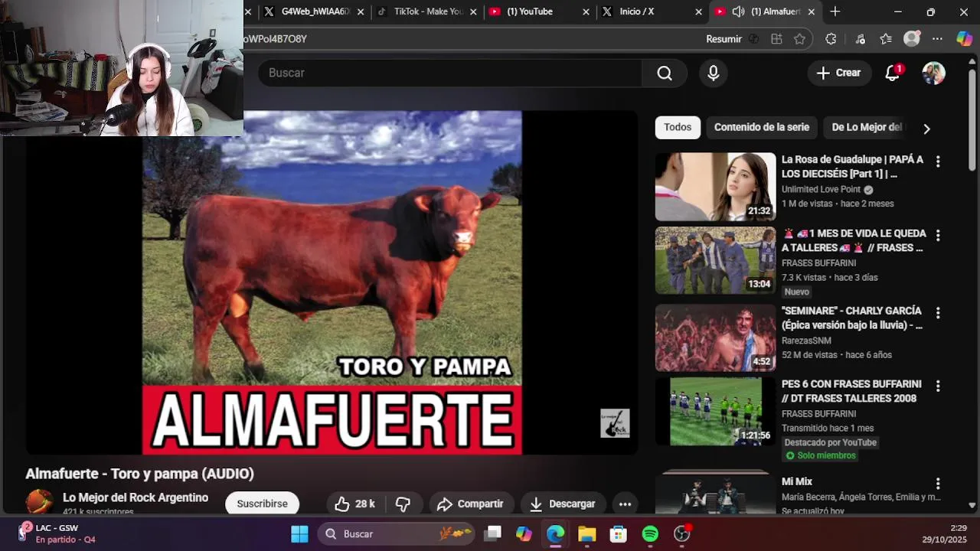The height and width of the screenshot is (551, 980).
Task: Open Copilot app in taskbar
Action: pos(524,533)
